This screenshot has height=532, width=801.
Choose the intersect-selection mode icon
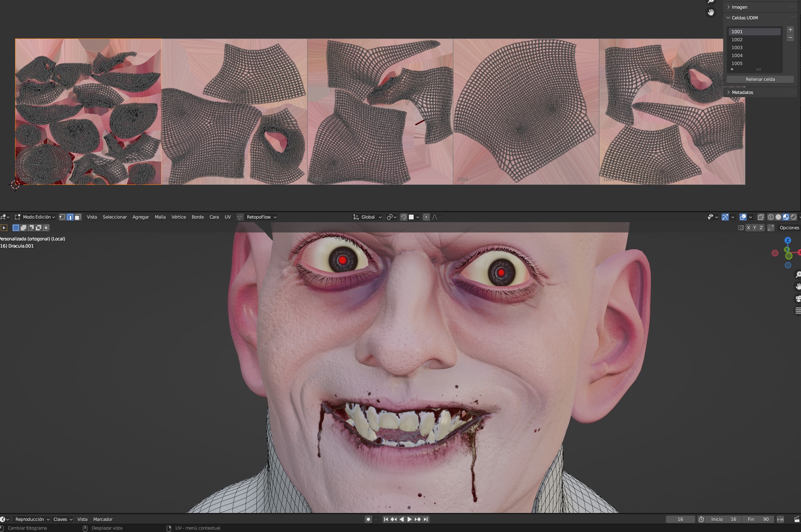46,228
